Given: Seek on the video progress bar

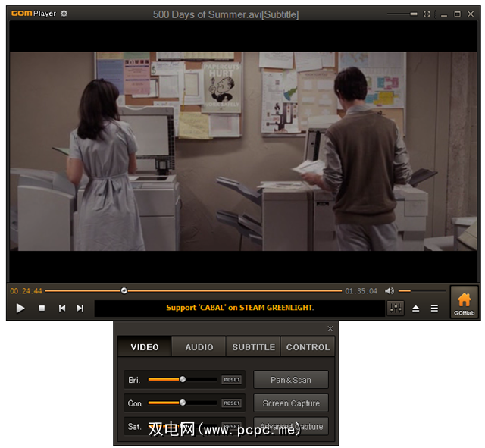Looking at the screenshot, I should (x=194, y=291).
